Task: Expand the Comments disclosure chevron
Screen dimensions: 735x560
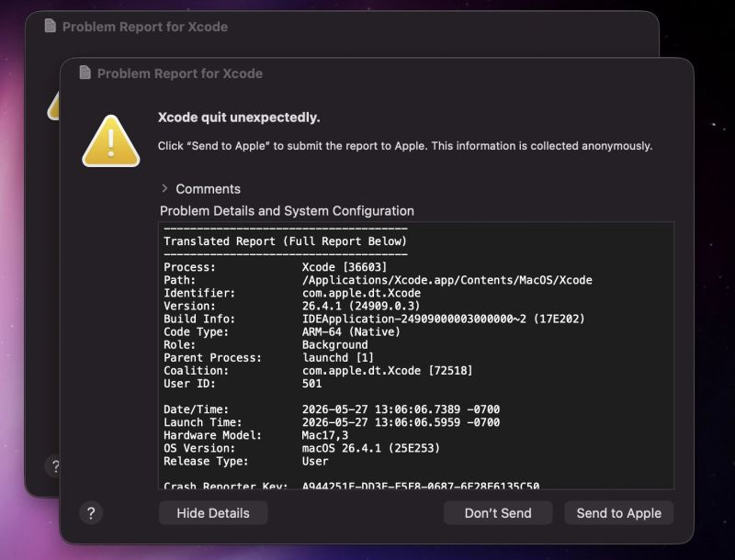Action: (x=164, y=188)
